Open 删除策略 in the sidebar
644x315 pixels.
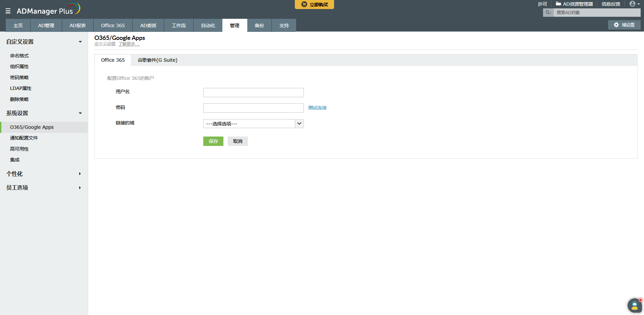point(19,99)
